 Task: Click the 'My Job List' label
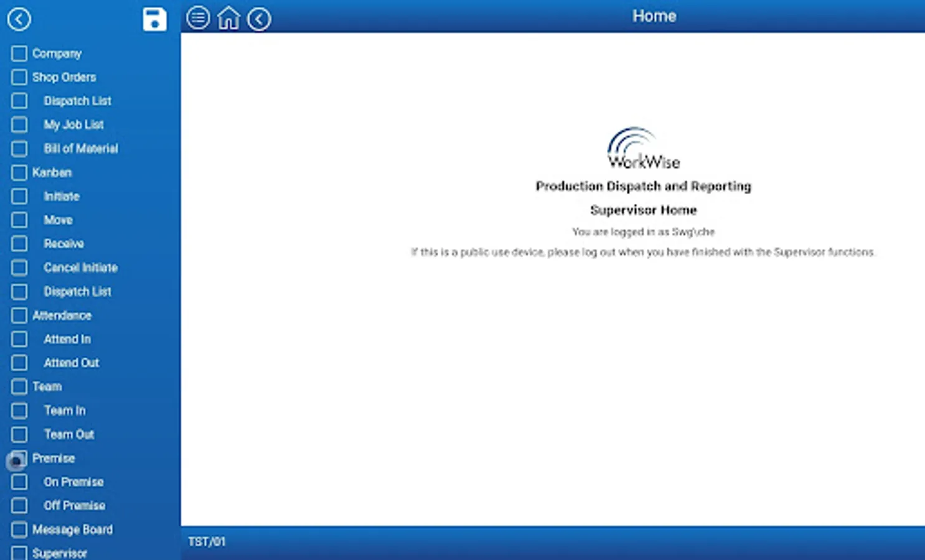[x=73, y=124]
